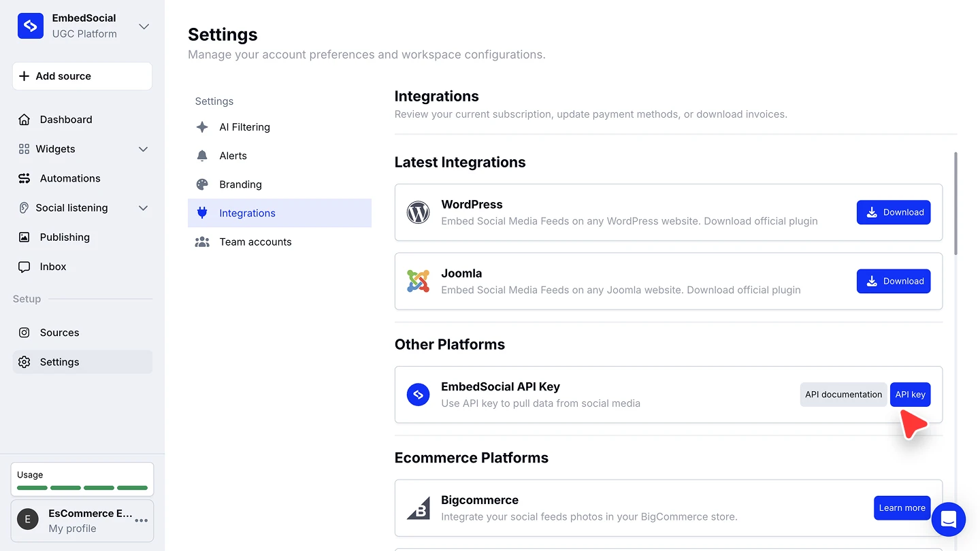
Task: Click the Add source button
Action: point(82,76)
